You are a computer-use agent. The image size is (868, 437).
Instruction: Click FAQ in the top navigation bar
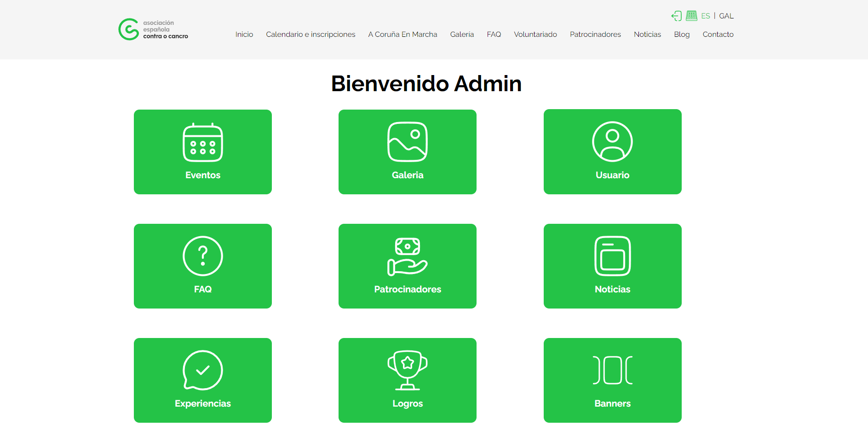click(494, 35)
